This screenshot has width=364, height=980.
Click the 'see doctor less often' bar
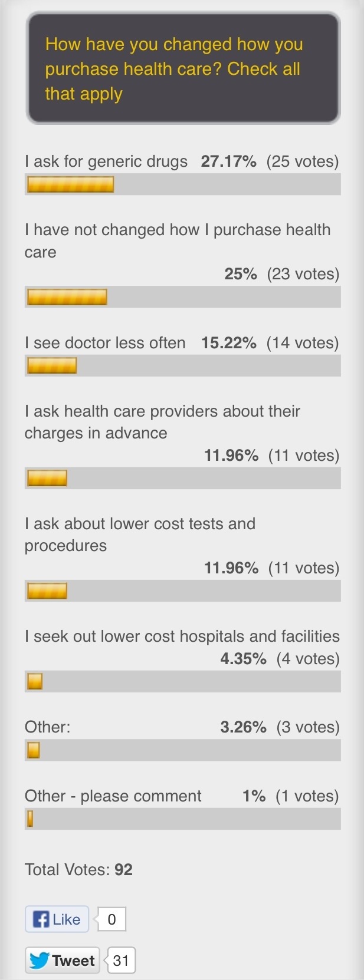[183, 366]
